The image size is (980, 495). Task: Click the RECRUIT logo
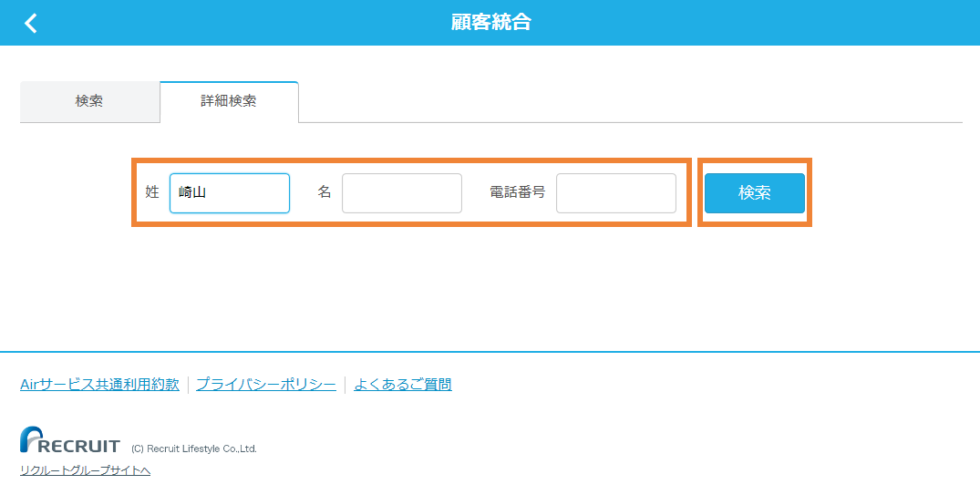click(70, 440)
